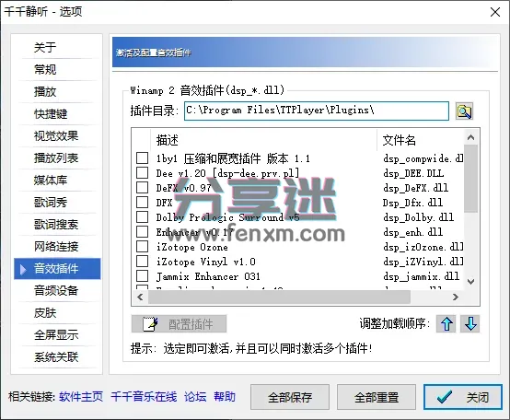This screenshot has height=420, width=510.
Task: Click the horizontal scroll left arrow
Action: (x=140, y=297)
